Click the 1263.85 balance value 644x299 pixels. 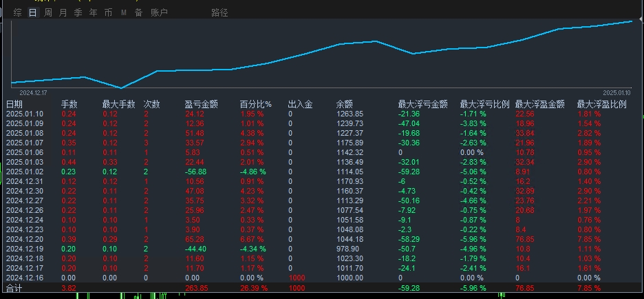click(350, 114)
